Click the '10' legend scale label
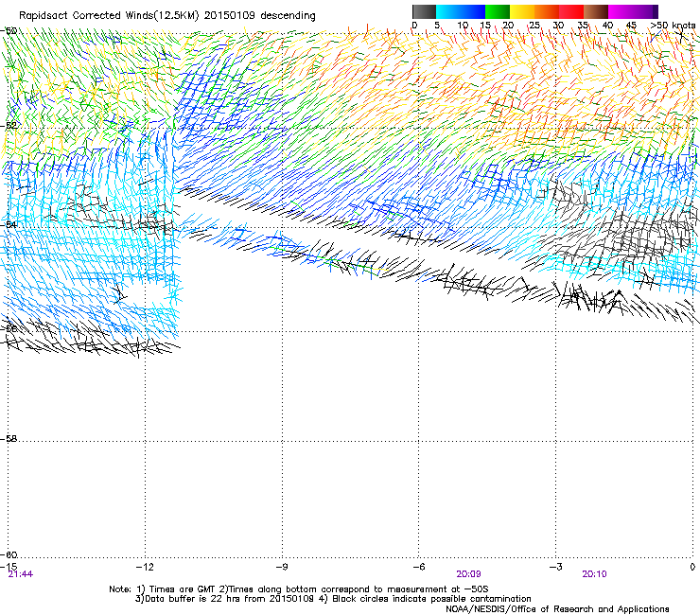Screen dimensions: 700x615 pos(463,26)
